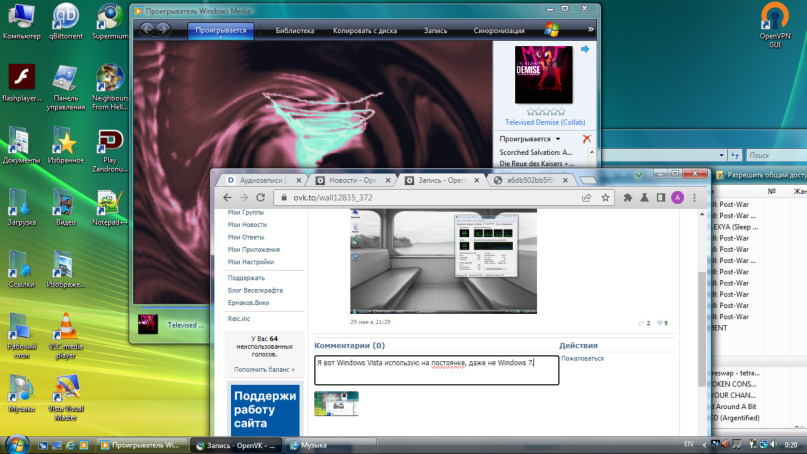Bookmark the page with the star icon

pyautogui.click(x=605, y=198)
